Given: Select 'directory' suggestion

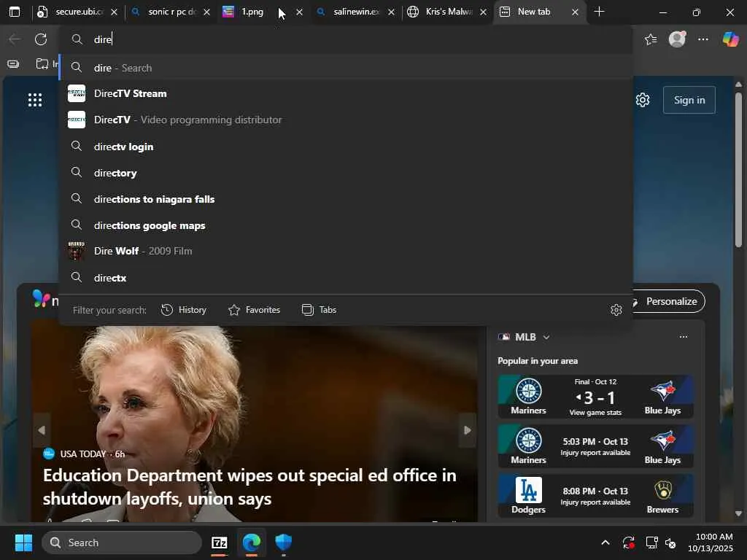Looking at the screenshot, I should 347,173.
